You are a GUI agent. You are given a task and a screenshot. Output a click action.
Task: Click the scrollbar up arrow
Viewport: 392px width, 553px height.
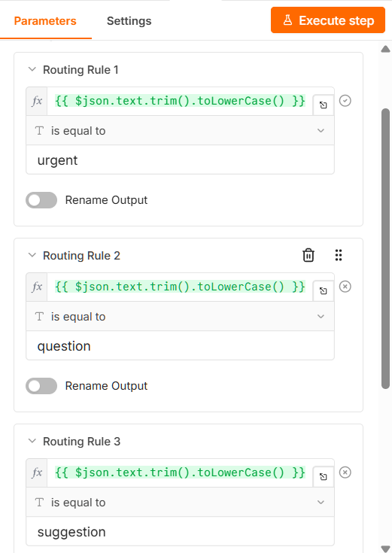(x=386, y=49)
